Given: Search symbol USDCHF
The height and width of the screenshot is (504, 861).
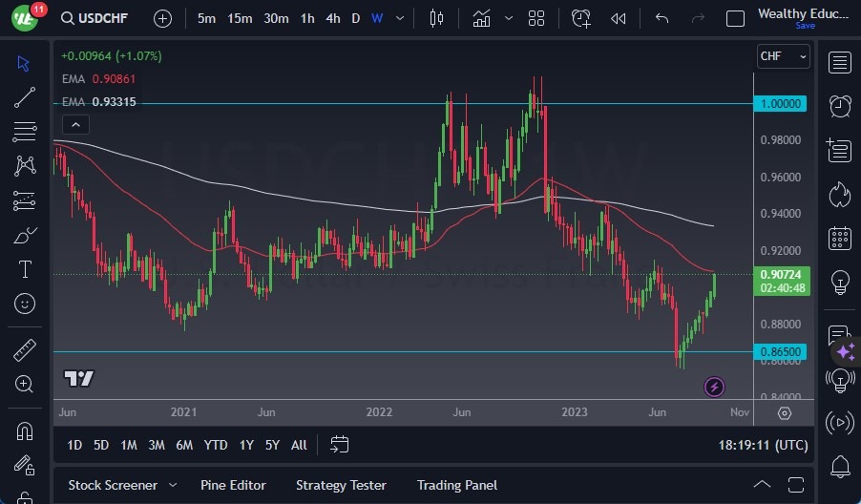Looking at the screenshot, I should point(94,18).
